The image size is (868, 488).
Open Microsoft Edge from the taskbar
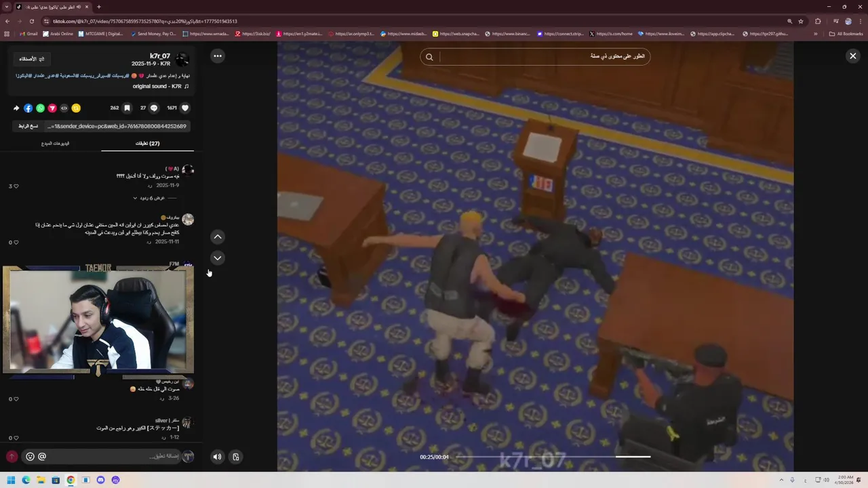[x=26, y=480]
